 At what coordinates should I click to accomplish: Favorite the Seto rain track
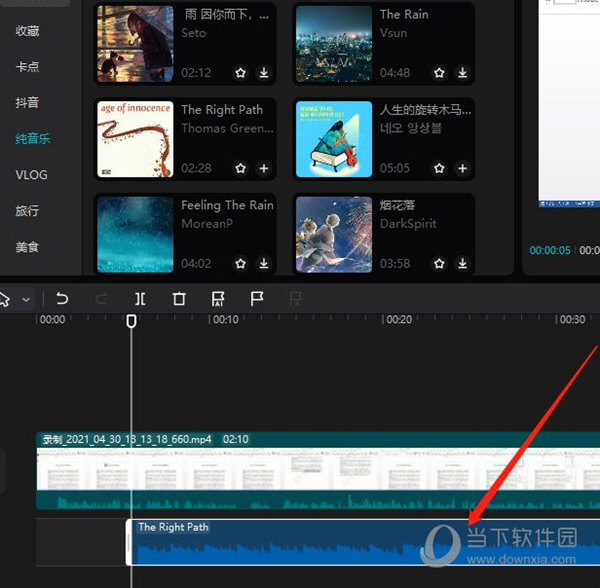pyautogui.click(x=240, y=73)
